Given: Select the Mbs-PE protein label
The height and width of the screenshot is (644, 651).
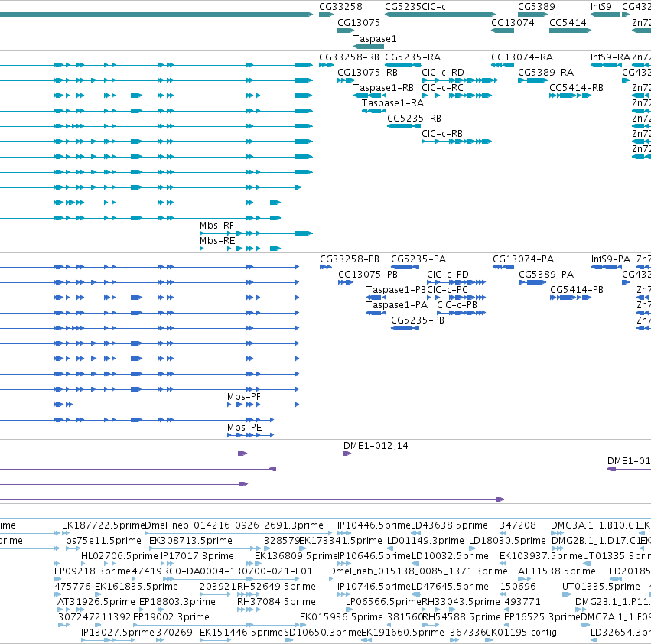Looking at the screenshot, I should click(244, 428).
